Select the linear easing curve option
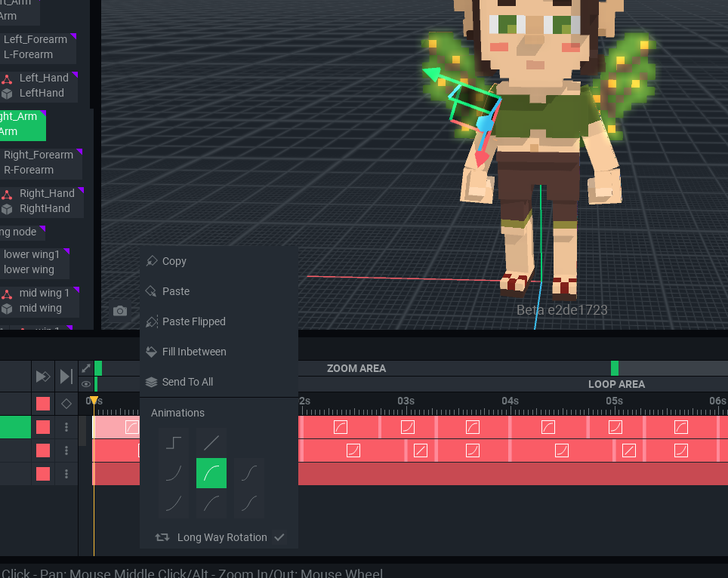 211,443
